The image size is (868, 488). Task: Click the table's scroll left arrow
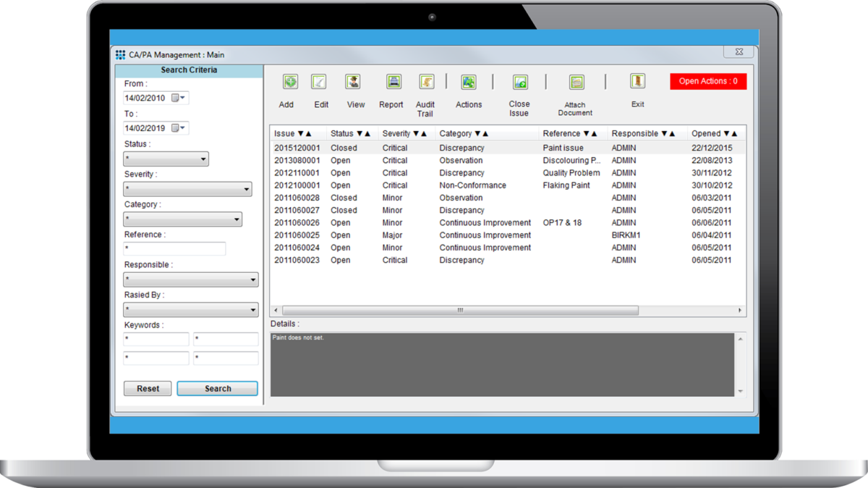(276, 311)
